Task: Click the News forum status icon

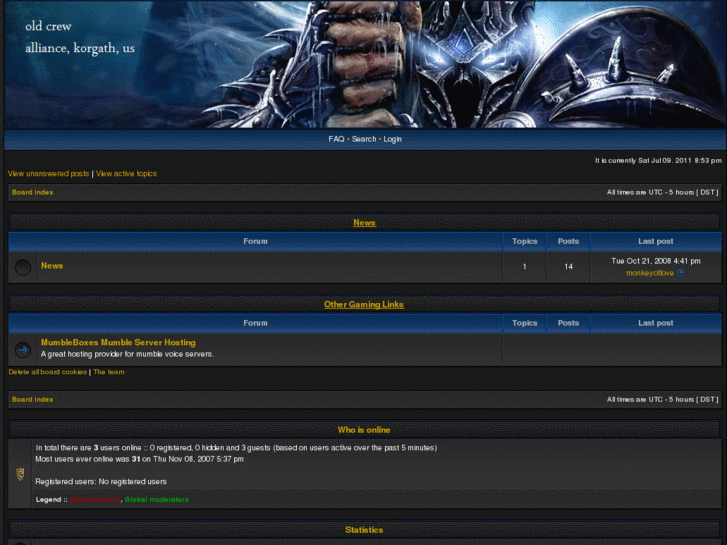Action: [23, 267]
